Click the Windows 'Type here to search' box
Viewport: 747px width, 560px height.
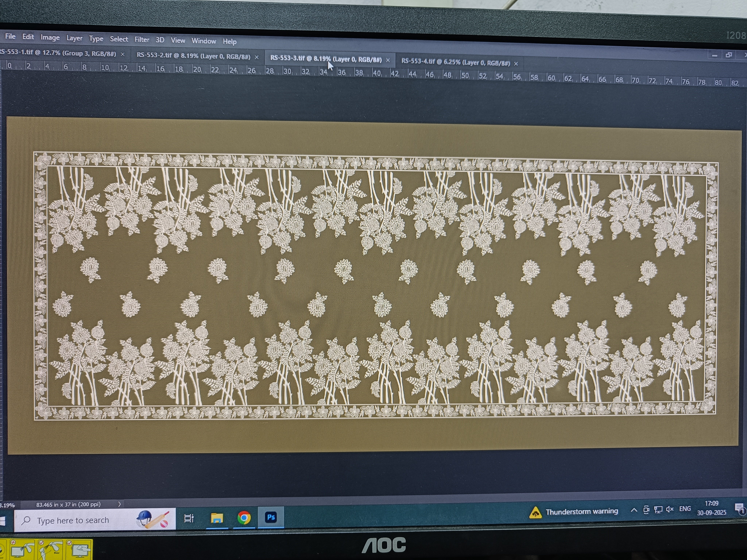point(95,520)
